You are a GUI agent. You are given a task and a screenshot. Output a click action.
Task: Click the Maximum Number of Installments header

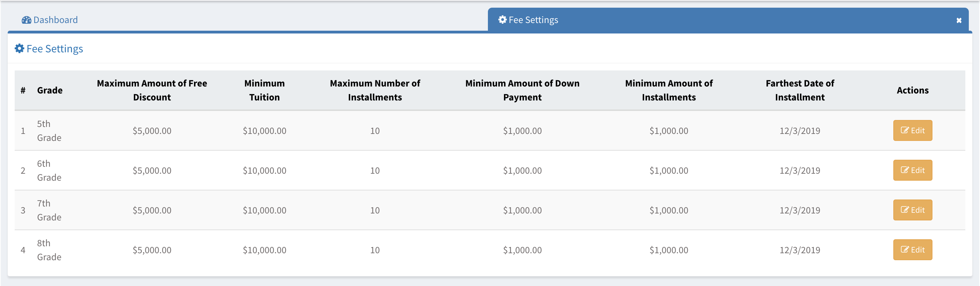[375, 90]
